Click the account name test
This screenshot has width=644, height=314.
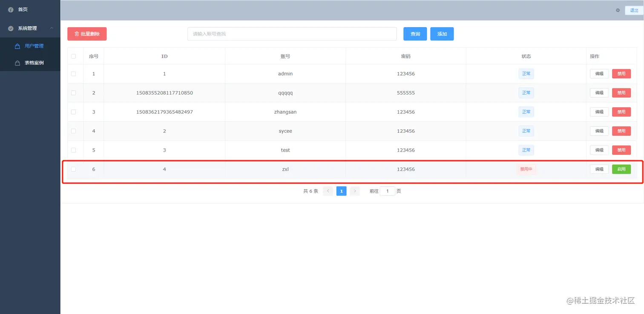(x=285, y=150)
